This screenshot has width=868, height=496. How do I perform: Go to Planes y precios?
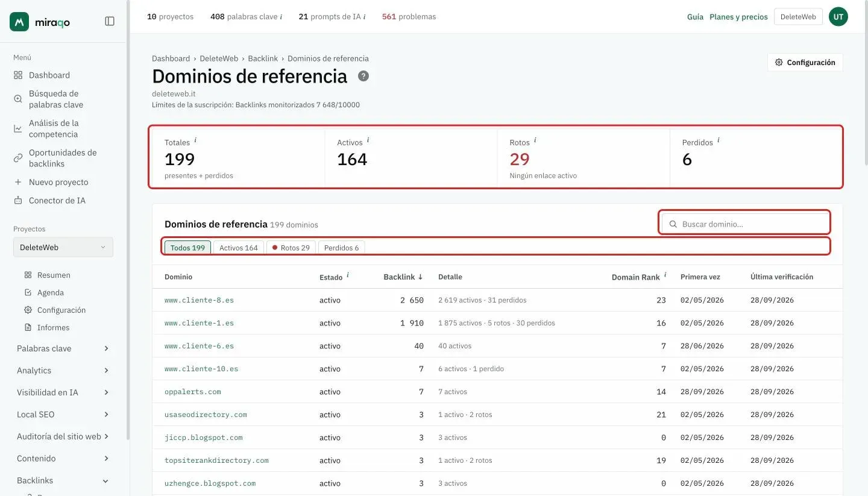click(738, 17)
